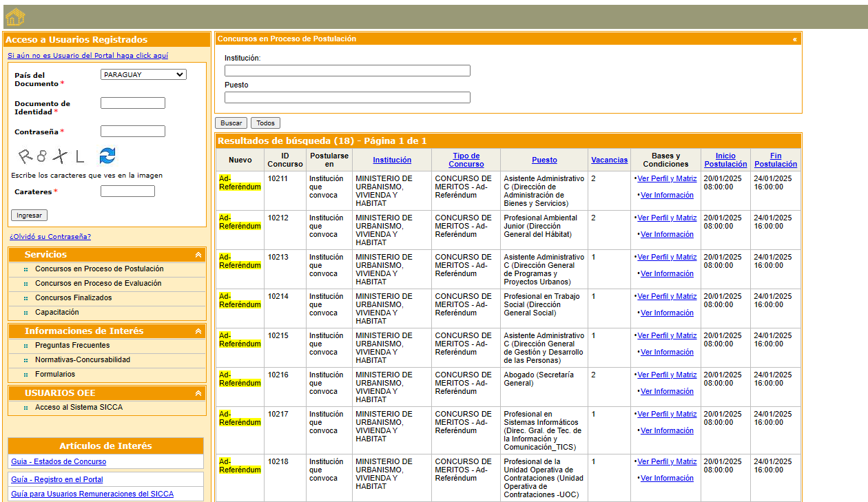
Task: Open the ¿Olvidó su Contraseña? link
Action: click(50, 236)
